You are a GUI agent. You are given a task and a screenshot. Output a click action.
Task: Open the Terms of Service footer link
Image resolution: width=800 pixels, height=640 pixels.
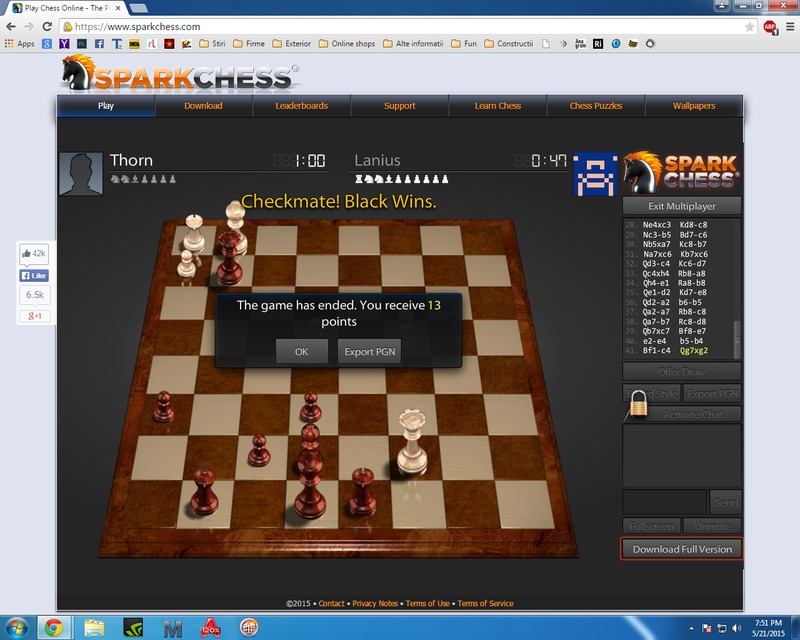[485, 603]
